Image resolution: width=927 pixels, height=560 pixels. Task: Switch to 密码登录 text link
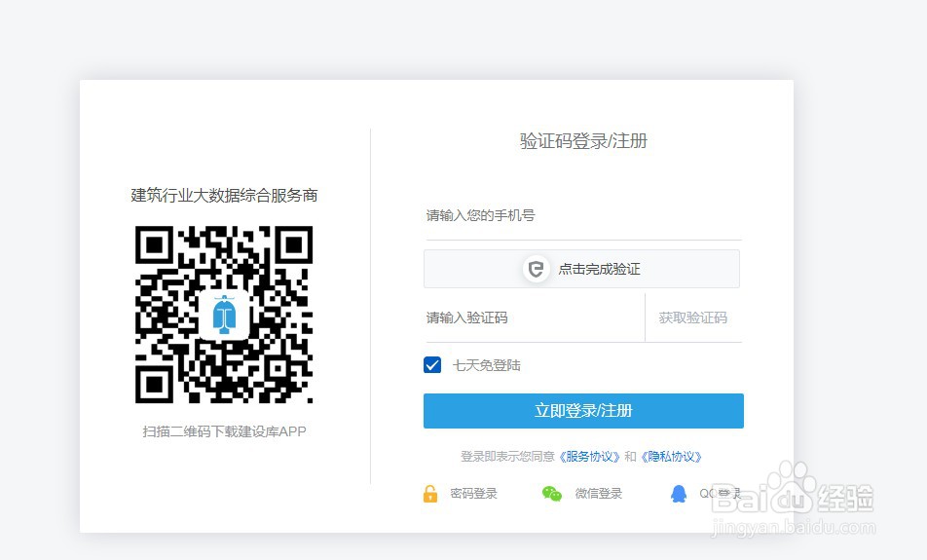tap(473, 493)
